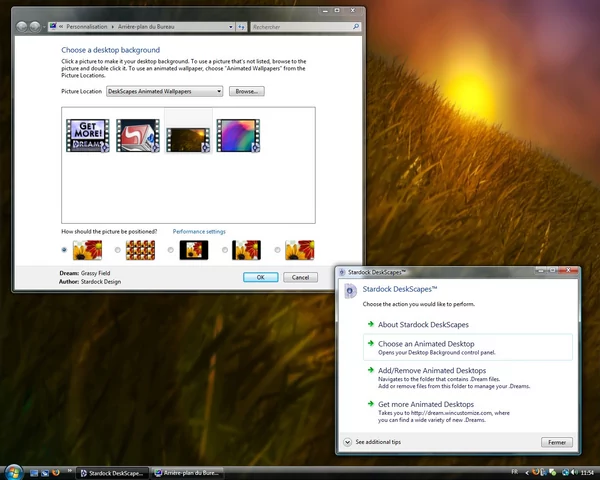Click the Cancel button
Image resolution: width=600 pixels, height=480 pixels.
[300, 278]
